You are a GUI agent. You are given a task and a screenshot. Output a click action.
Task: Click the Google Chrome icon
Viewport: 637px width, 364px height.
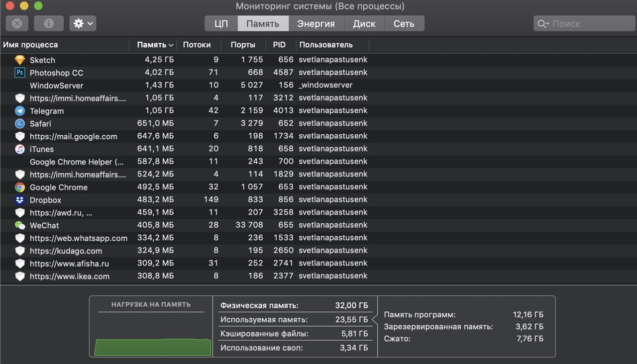click(20, 187)
